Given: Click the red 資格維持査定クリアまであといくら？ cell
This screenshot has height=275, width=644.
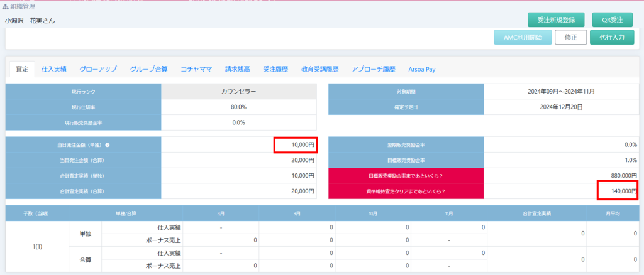Looking at the screenshot, I should (406, 191).
